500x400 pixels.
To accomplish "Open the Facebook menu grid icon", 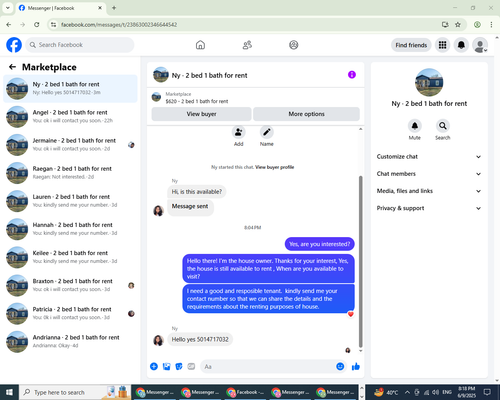I will tap(442, 45).
